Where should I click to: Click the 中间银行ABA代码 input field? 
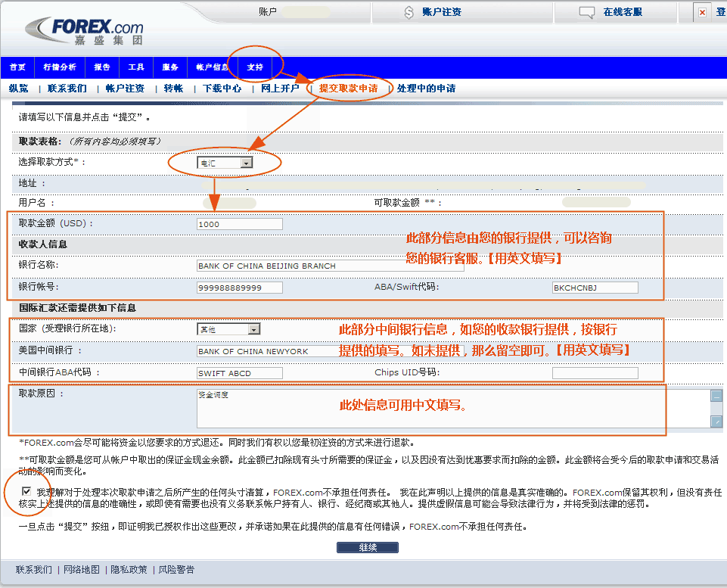click(240, 373)
